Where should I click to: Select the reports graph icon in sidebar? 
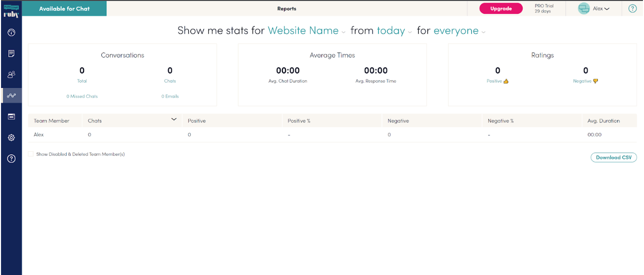pyautogui.click(x=11, y=96)
